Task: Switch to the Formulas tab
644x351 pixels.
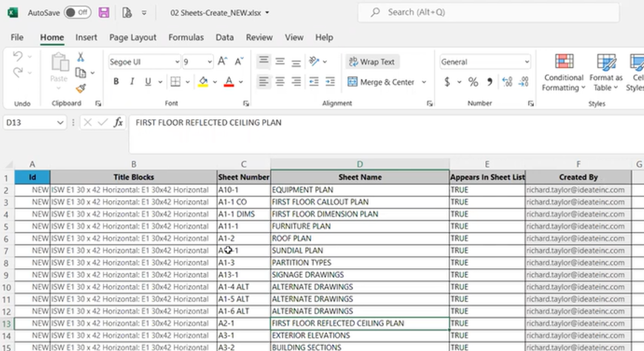Action: click(186, 37)
